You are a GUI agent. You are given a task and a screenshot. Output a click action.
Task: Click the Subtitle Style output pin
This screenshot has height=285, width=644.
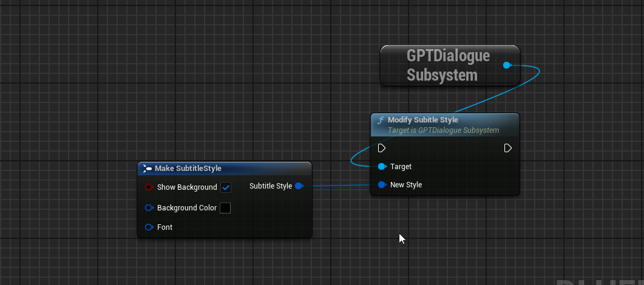pos(299,186)
